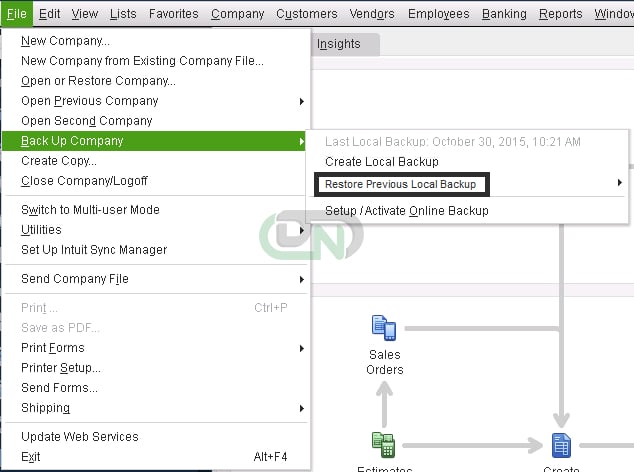Expand Restore Previous Local Backup arrow
This screenshot has height=472, width=634.
[x=619, y=182]
